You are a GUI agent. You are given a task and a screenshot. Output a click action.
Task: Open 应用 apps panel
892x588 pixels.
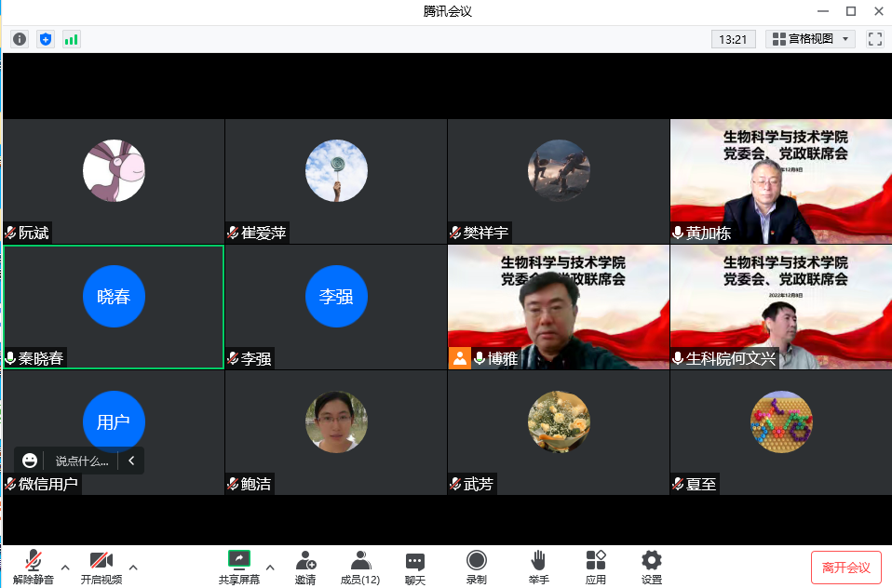(x=596, y=566)
